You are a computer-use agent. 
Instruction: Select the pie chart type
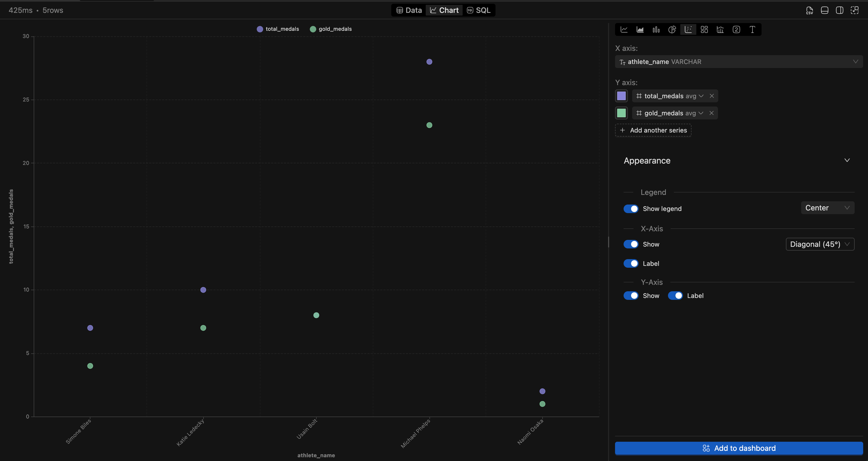coord(672,29)
